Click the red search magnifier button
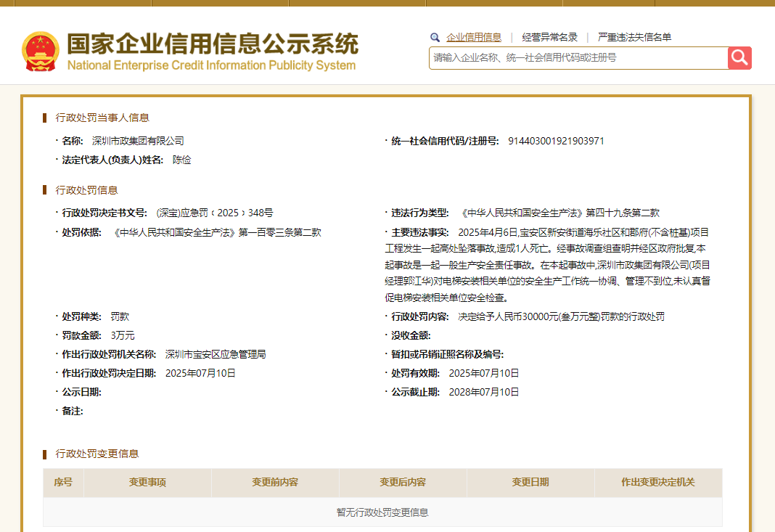Image resolution: width=775 pixels, height=532 pixels. 739,58
